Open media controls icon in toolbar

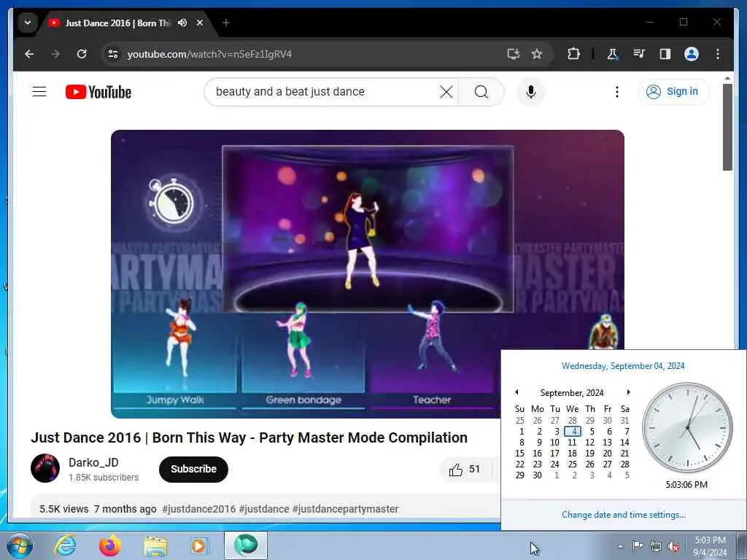point(639,54)
